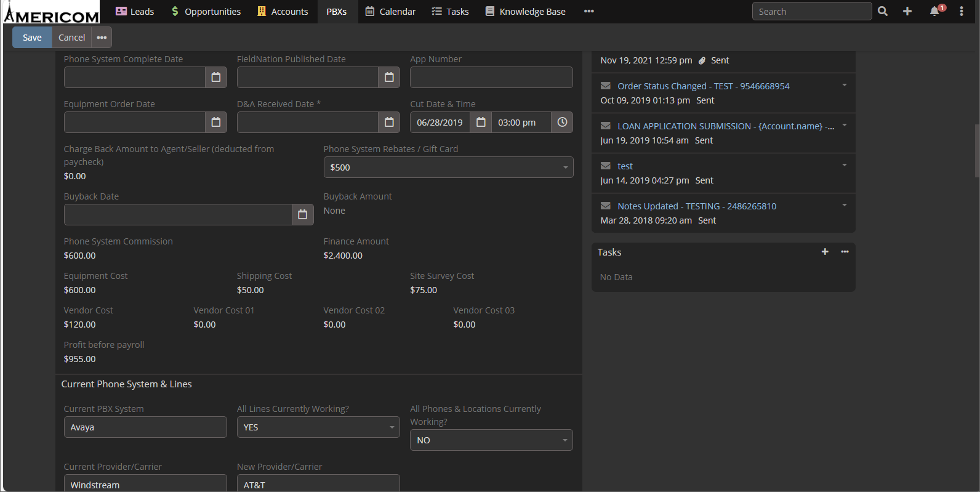The image size is (980, 492).
Task: Click the notifications bell icon
Action: (x=934, y=12)
